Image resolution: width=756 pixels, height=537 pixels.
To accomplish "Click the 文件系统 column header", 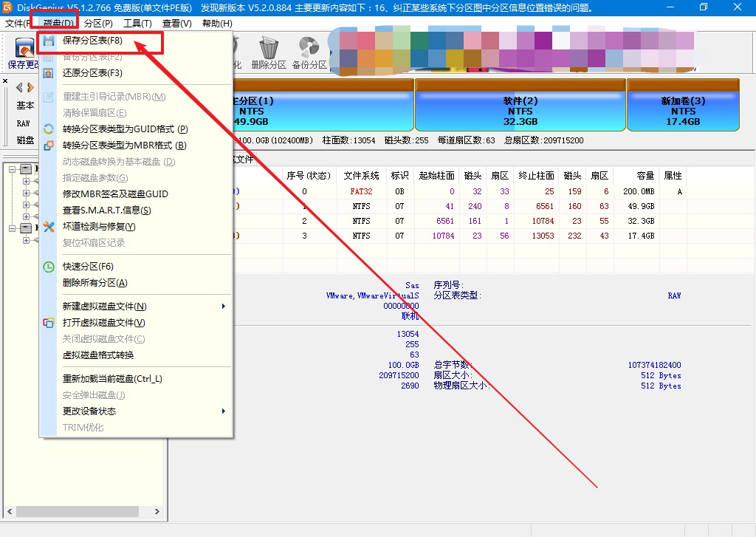I will tap(362, 176).
